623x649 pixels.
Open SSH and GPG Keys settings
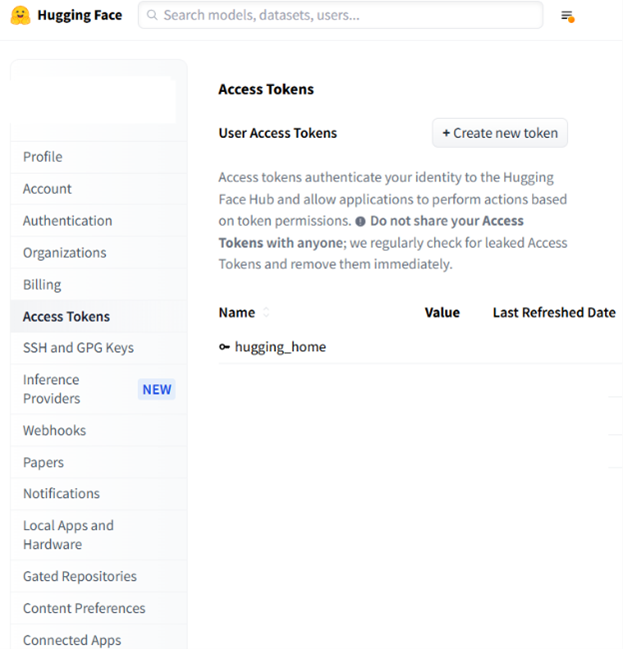(99, 348)
